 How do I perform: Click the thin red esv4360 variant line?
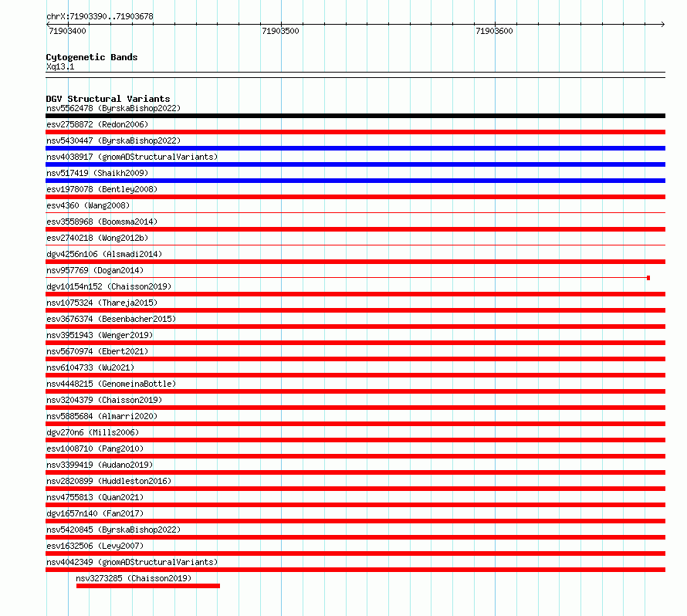click(x=355, y=213)
